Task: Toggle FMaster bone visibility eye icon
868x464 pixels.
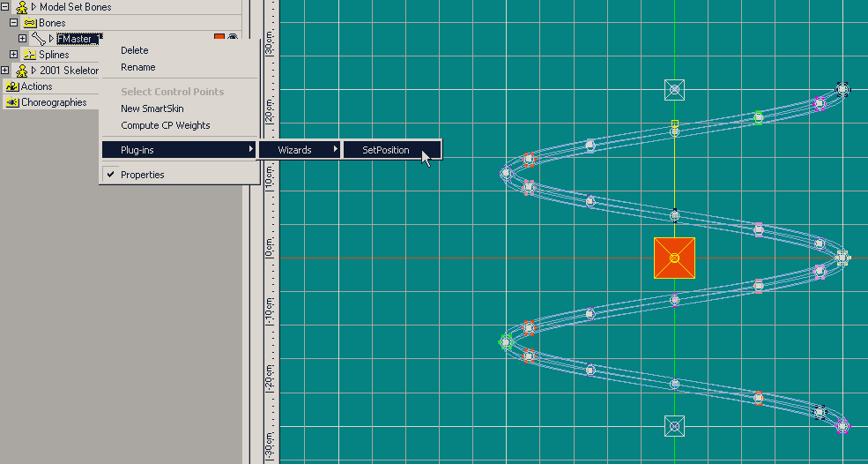Action: tap(234, 38)
